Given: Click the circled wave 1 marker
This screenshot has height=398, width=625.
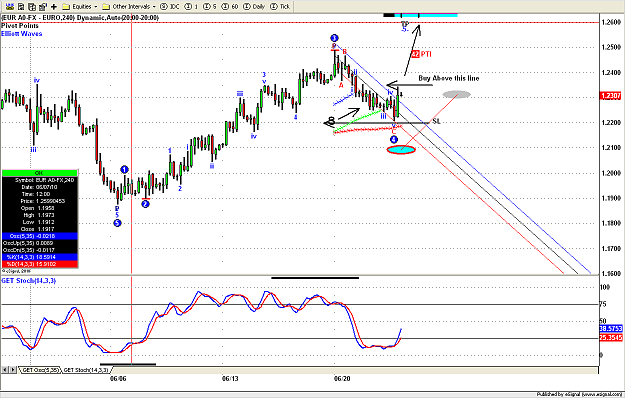Looking at the screenshot, I should point(124,170).
